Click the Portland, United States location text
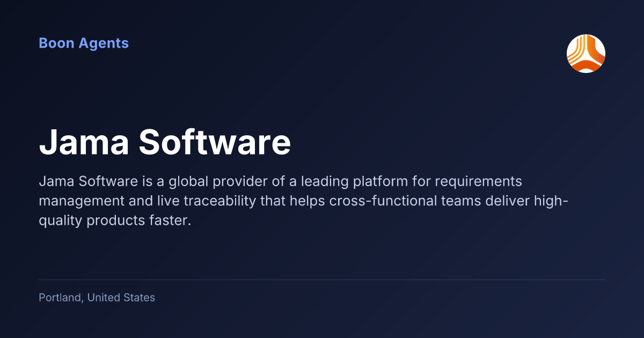This screenshot has width=644, height=338. pos(97,297)
